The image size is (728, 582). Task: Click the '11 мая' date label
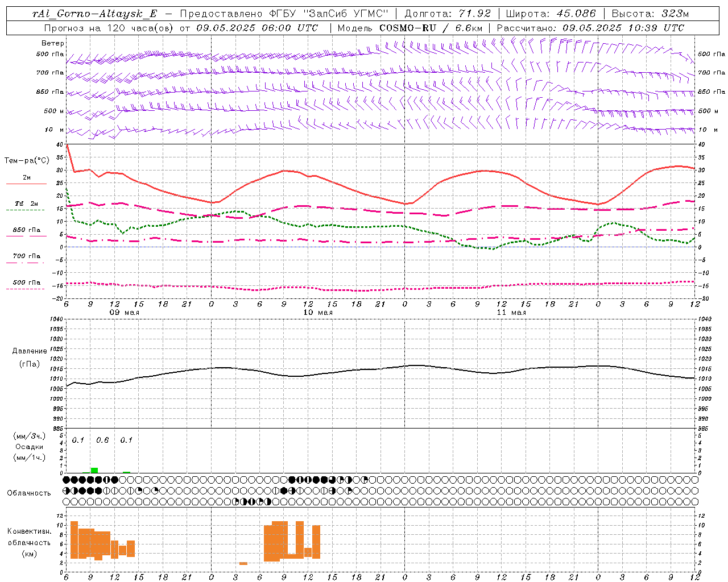click(511, 313)
